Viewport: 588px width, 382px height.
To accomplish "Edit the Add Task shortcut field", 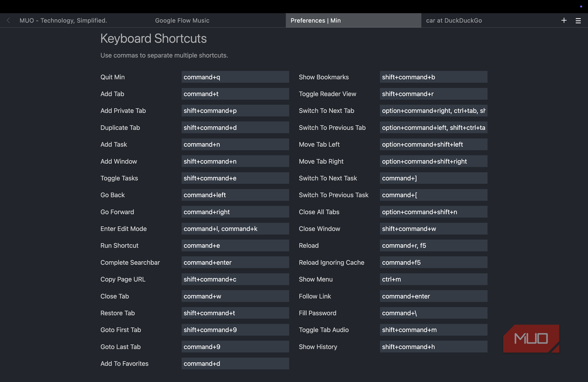I will 235,144.
